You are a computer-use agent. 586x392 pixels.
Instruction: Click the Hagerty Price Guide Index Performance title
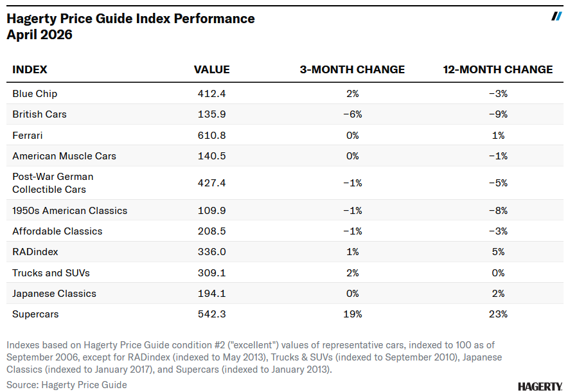(130, 19)
